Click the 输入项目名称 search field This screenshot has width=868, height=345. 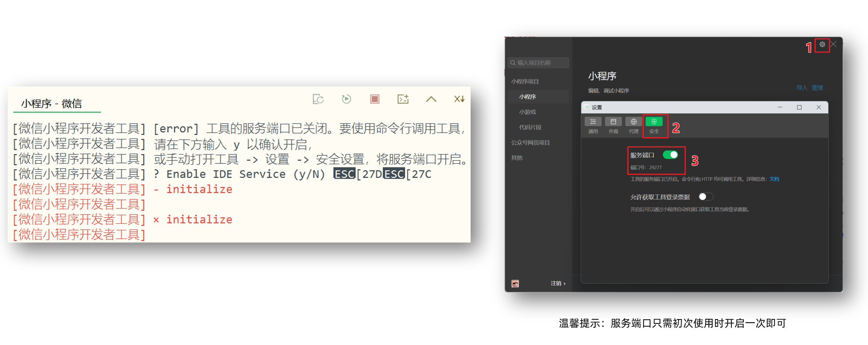coord(538,62)
